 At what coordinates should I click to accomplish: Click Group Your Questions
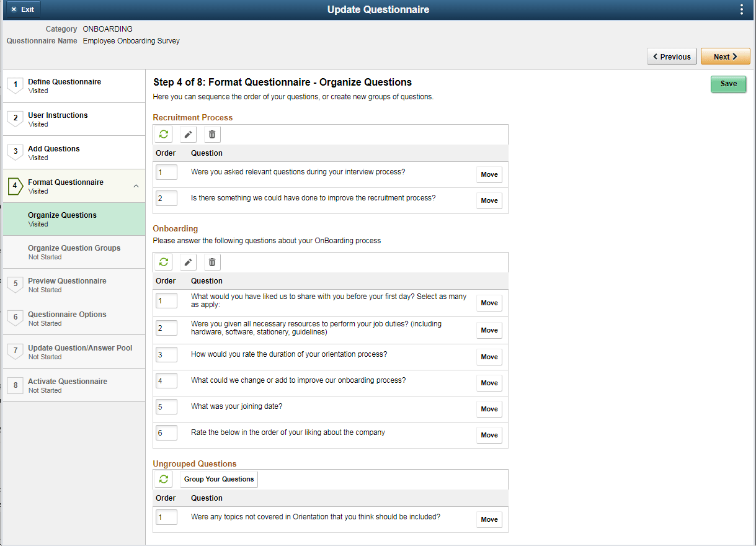pos(218,479)
